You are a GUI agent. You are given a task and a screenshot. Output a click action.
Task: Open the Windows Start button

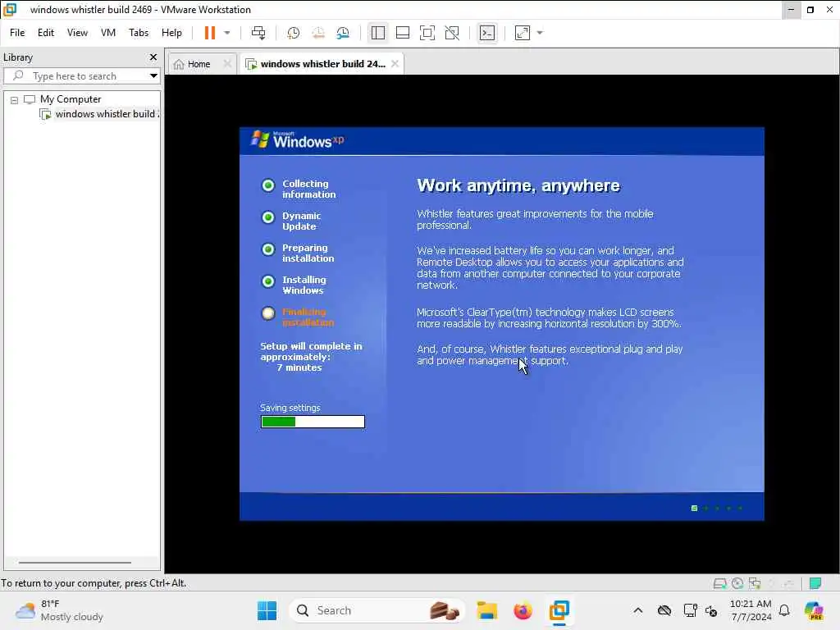[267, 610]
